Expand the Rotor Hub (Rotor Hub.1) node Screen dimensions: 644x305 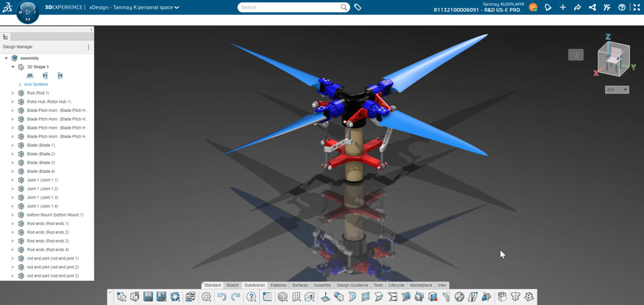tap(13, 102)
